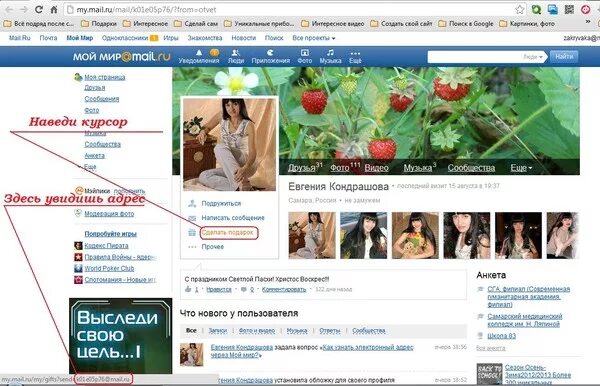Click the Выследи свою цель banner
This screenshot has height=386, width=600.
121,336
